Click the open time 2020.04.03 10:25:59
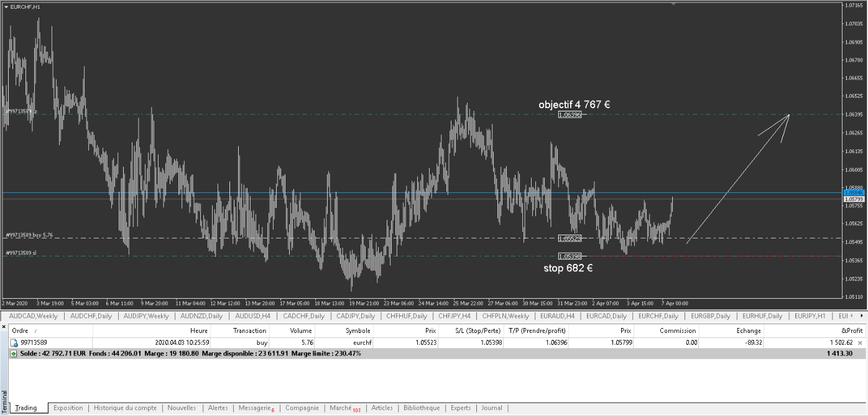The image size is (868, 417). click(182, 343)
